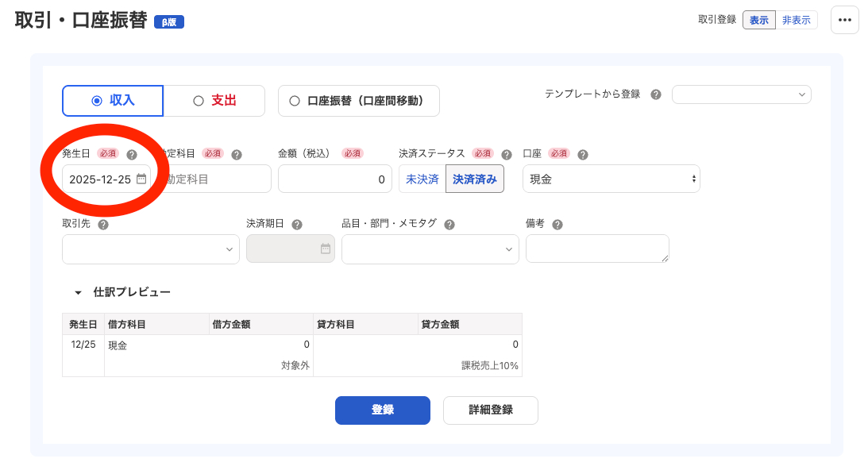The image size is (868, 470).
Task: Click the 詳細登録 button
Action: pos(490,410)
